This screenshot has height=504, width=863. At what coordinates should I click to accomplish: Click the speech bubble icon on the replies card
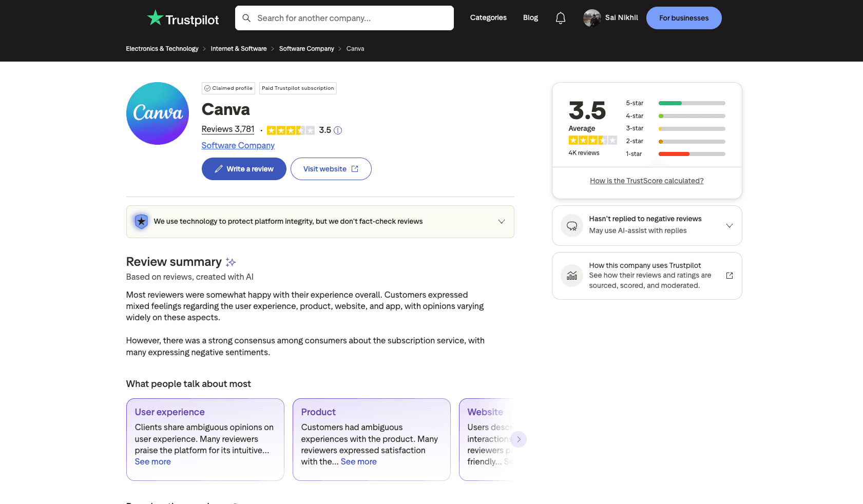click(571, 225)
